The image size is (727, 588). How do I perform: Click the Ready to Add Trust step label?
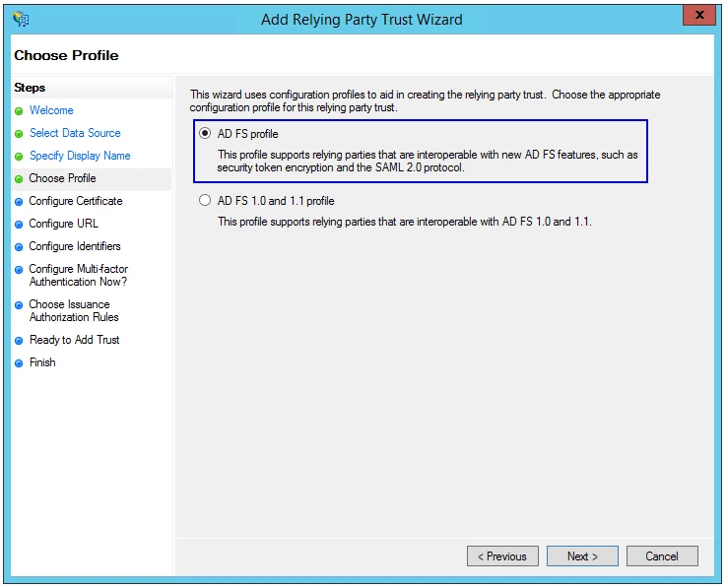[x=74, y=340]
